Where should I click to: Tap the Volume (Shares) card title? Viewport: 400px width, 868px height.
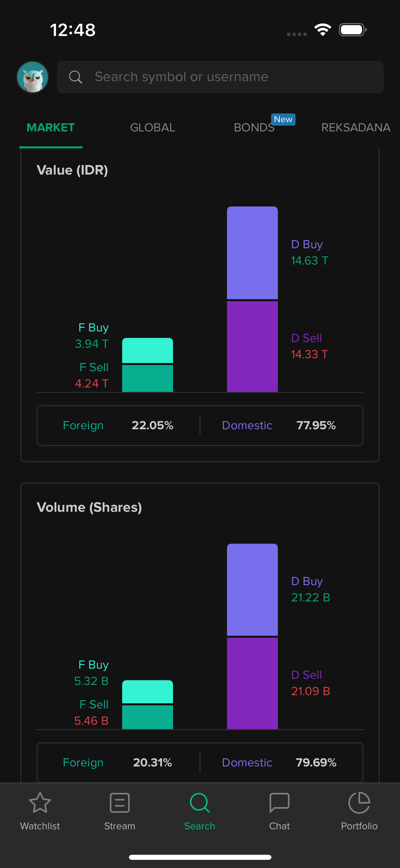pos(89,507)
